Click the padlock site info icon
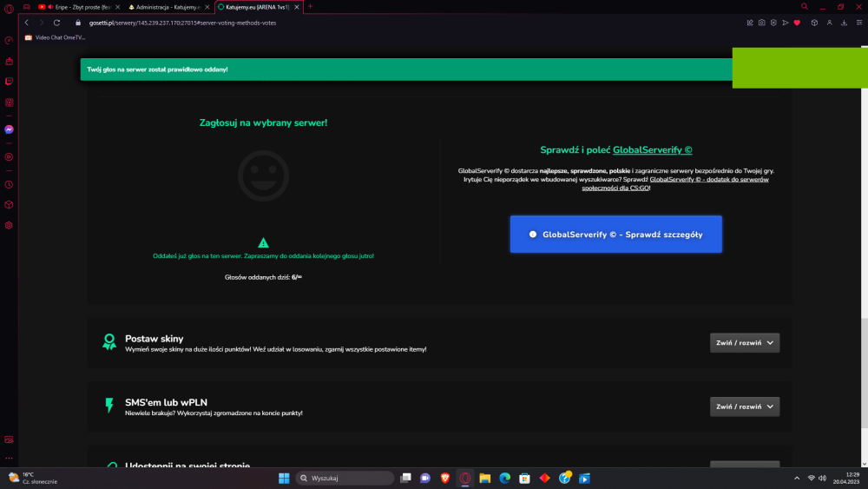This screenshot has width=868, height=489. click(78, 23)
